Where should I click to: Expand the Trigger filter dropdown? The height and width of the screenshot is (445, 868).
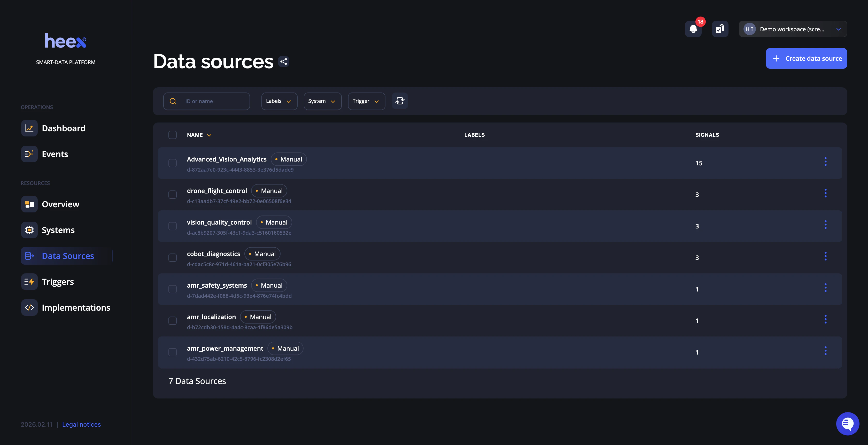tap(366, 101)
